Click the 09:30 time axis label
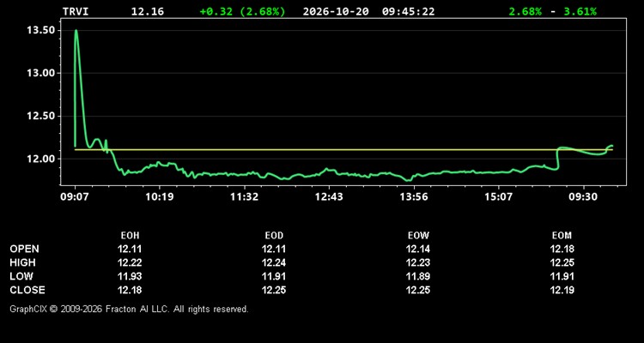 click(x=583, y=197)
